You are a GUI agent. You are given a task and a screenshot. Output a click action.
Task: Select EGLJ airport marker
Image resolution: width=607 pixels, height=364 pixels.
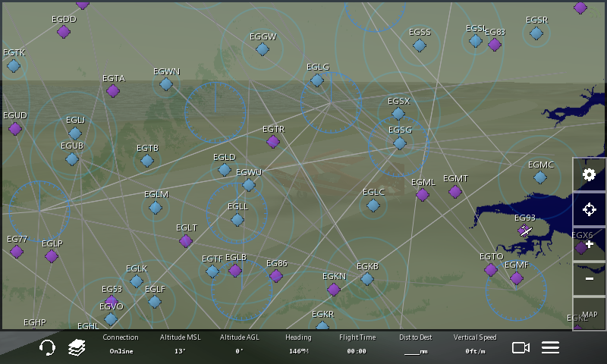(74, 133)
